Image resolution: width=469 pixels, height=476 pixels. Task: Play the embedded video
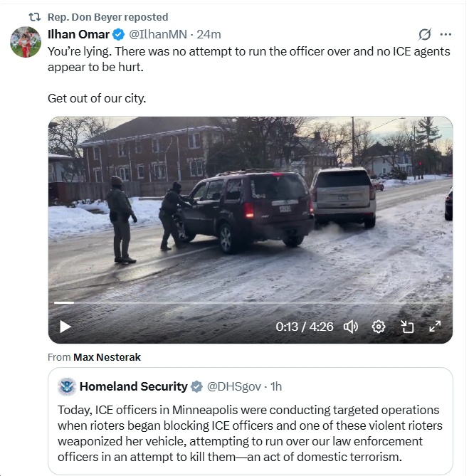pyautogui.click(x=65, y=327)
